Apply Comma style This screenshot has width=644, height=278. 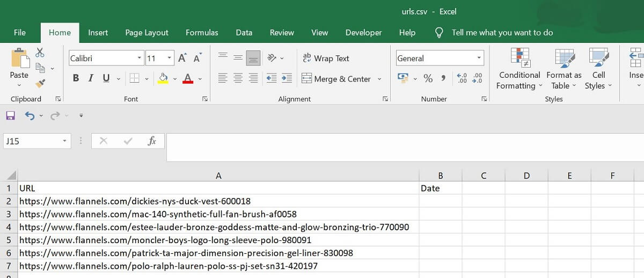pos(443,78)
